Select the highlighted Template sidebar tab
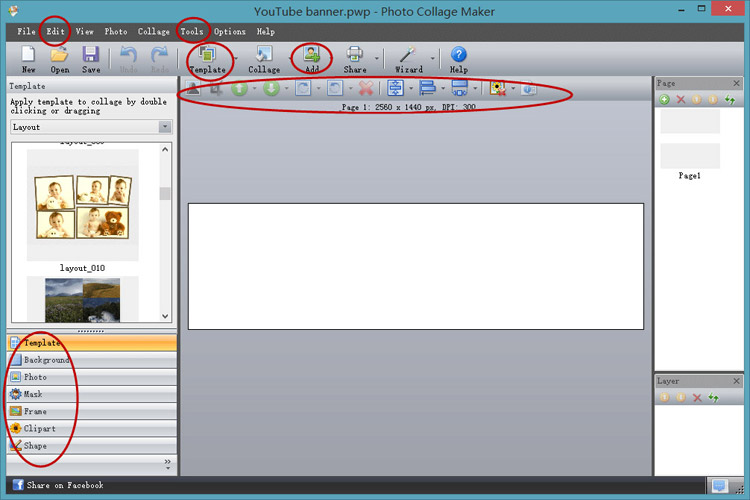 (92, 343)
